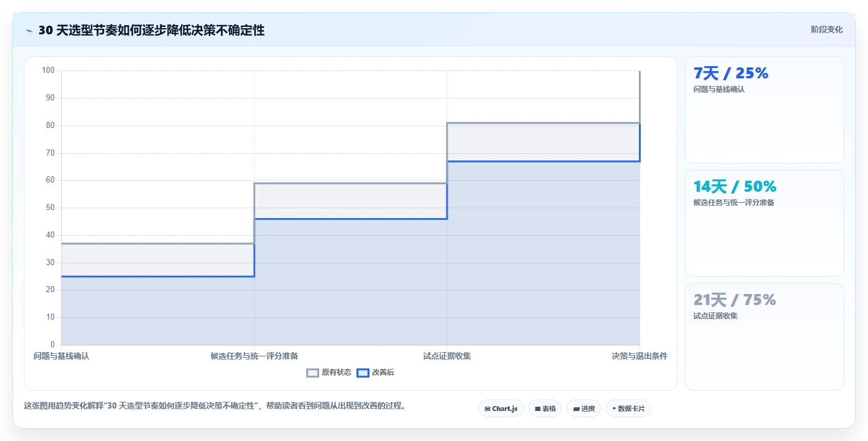The height and width of the screenshot is (441, 868).
Task: Click 问题与基线确认 subtitle in first card
Action: point(719,89)
